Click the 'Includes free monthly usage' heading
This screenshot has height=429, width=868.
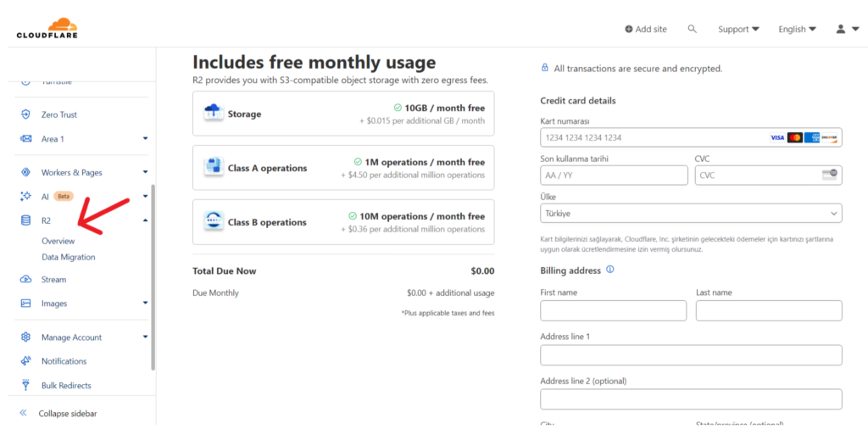(314, 62)
